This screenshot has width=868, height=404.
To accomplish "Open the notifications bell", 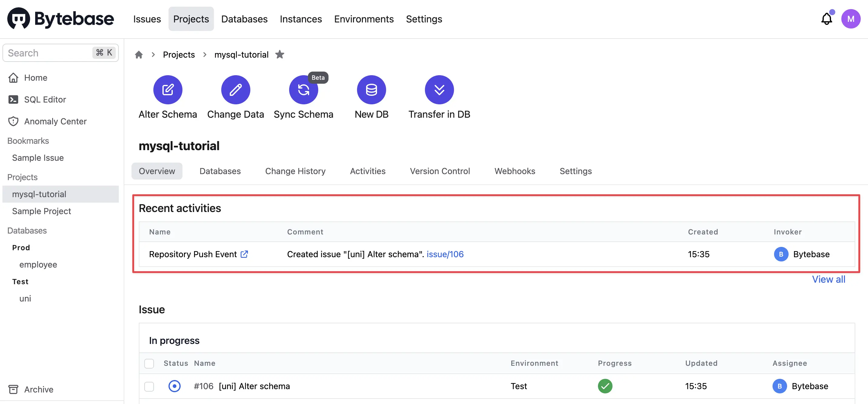I will pos(826,19).
